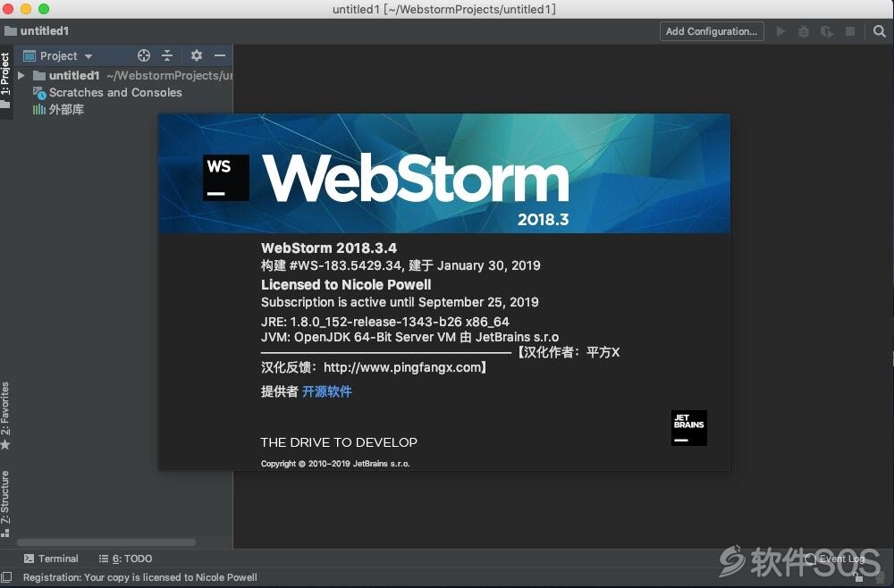This screenshot has height=588, width=894.
Task: Toggle the 1: Project tool window tab
Action: tap(5, 80)
